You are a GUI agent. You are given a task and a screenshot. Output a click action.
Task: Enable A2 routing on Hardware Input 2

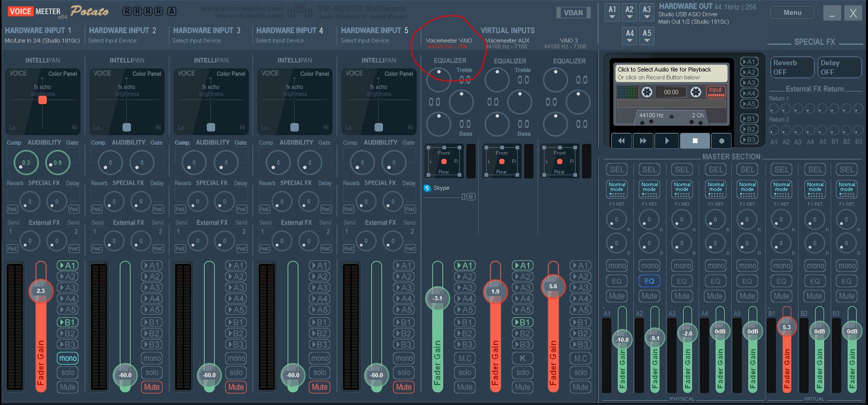(152, 277)
